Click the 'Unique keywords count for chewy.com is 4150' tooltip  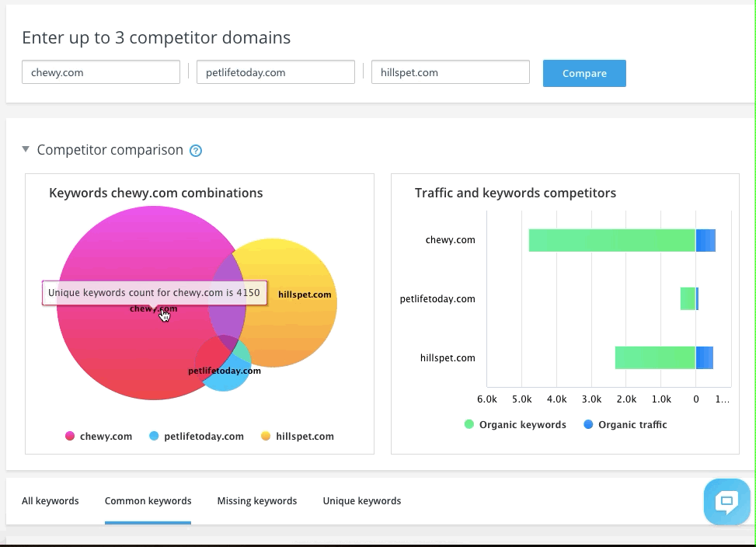point(155,293)
